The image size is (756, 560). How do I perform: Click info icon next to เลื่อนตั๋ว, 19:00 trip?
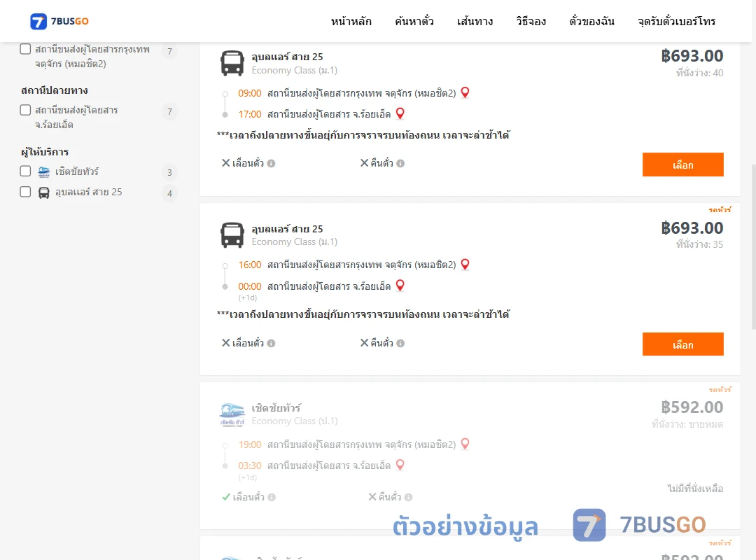tap(272, 497)
